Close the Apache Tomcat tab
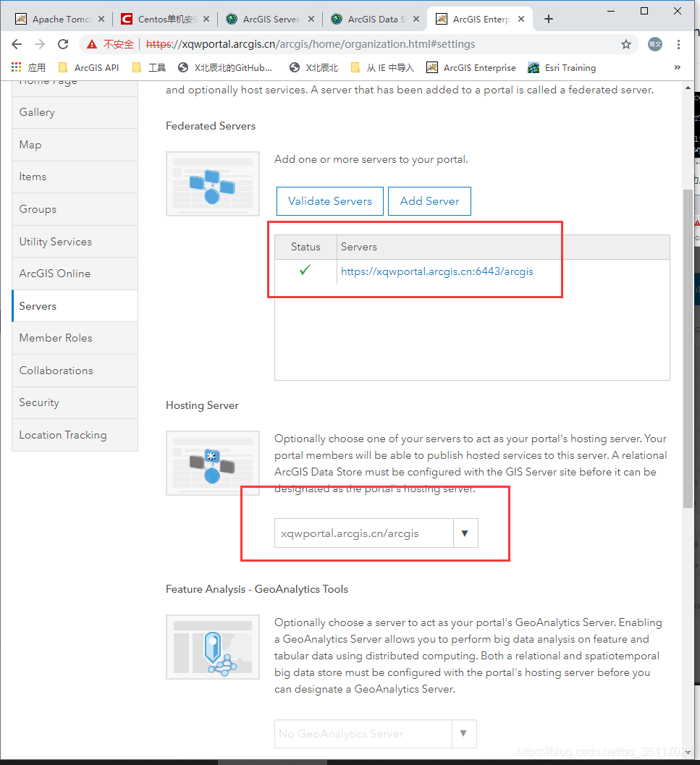The image size is (700, 765). [101, 19]
